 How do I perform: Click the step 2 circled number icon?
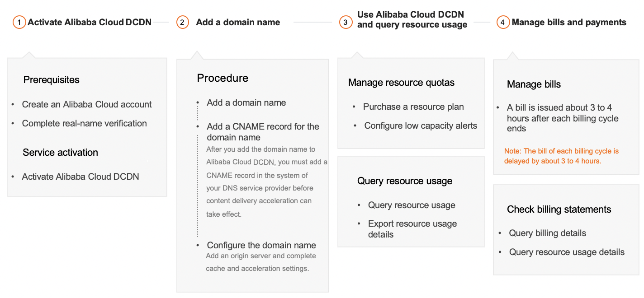click(182, 22)
